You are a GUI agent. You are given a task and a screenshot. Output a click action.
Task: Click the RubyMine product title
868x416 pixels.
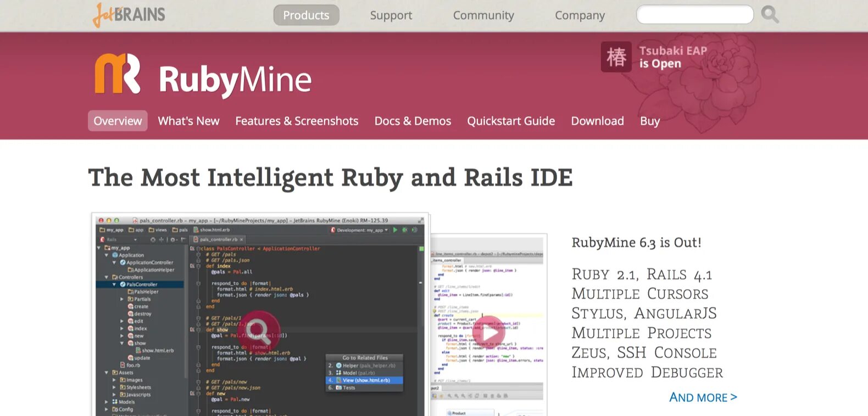coord(235,80)
